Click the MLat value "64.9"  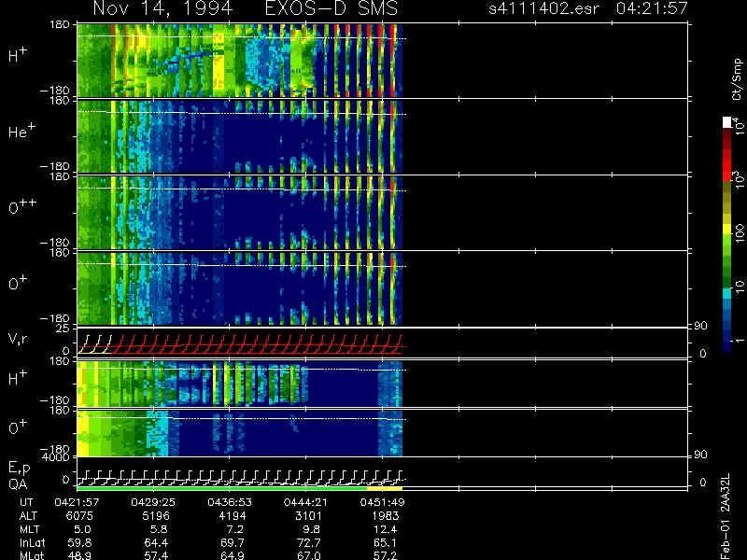[x=233, y=555]
